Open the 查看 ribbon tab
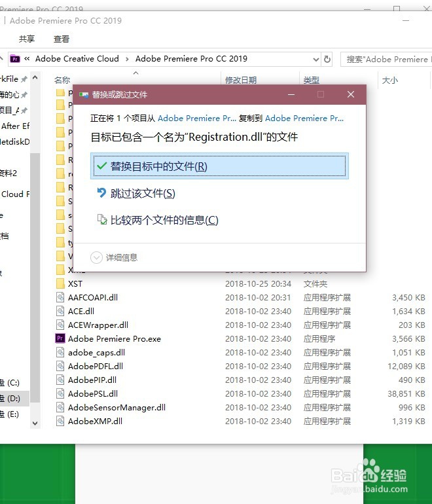Image resolution: width=432 pixels, height=504 pixels. (x=62, y=39)
